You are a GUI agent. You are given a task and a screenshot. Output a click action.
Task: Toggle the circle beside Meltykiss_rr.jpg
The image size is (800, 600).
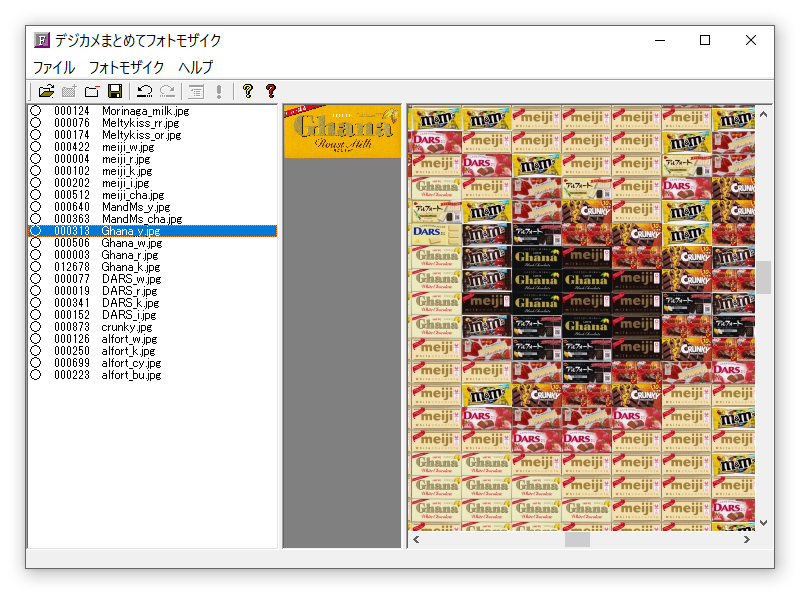(35, 123)
